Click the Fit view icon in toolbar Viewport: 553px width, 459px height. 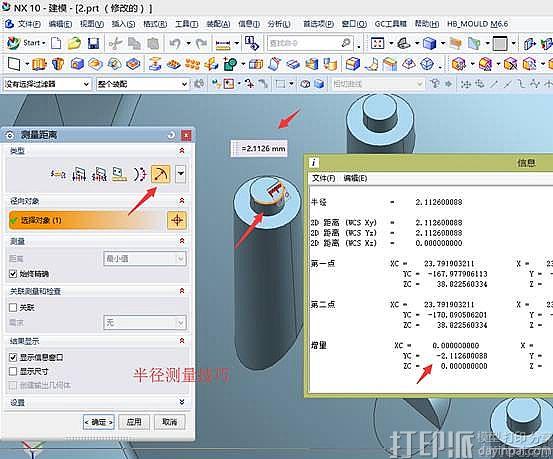click(x=377, y=43)
